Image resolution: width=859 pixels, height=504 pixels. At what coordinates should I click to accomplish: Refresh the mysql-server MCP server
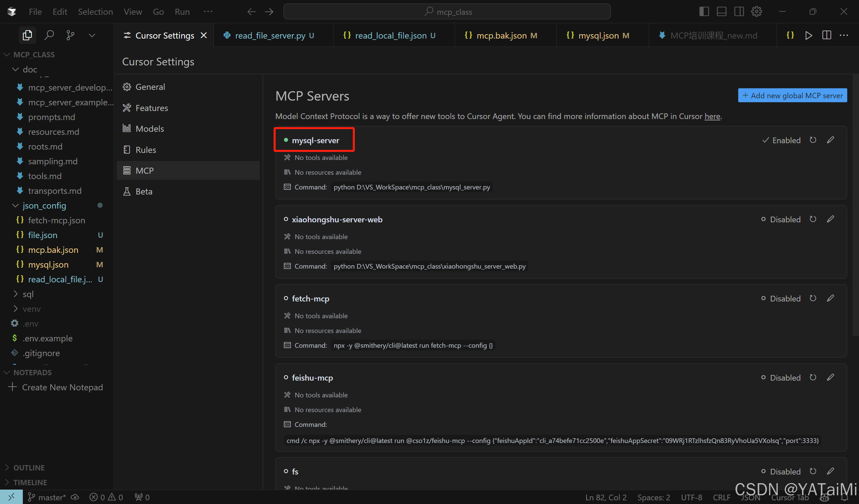813,140
